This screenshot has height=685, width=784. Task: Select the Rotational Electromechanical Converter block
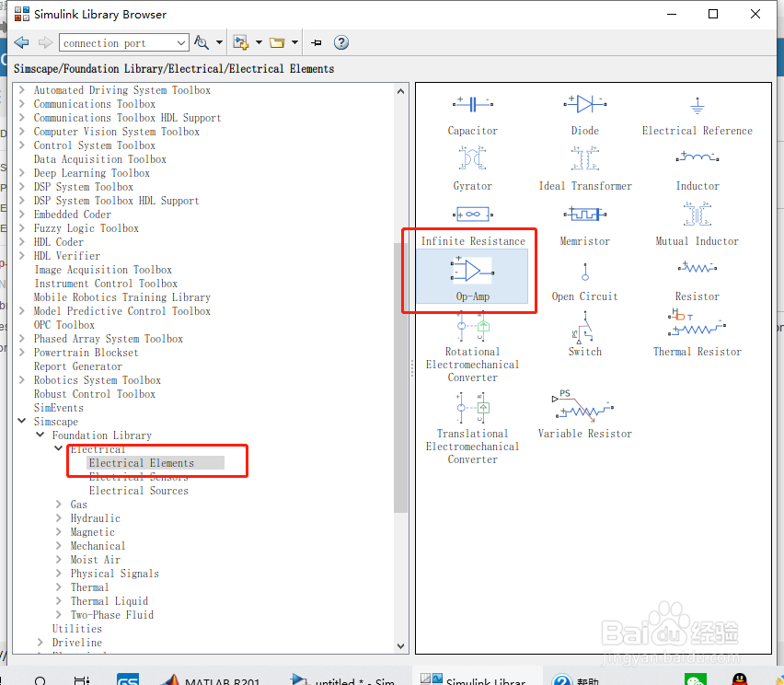pyautogui.click(x=472, y=346)
